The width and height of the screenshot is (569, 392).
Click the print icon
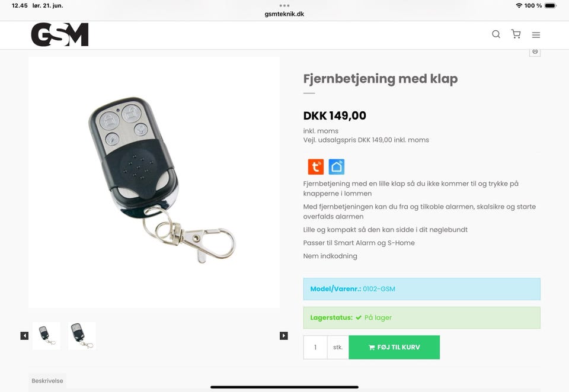535,52
